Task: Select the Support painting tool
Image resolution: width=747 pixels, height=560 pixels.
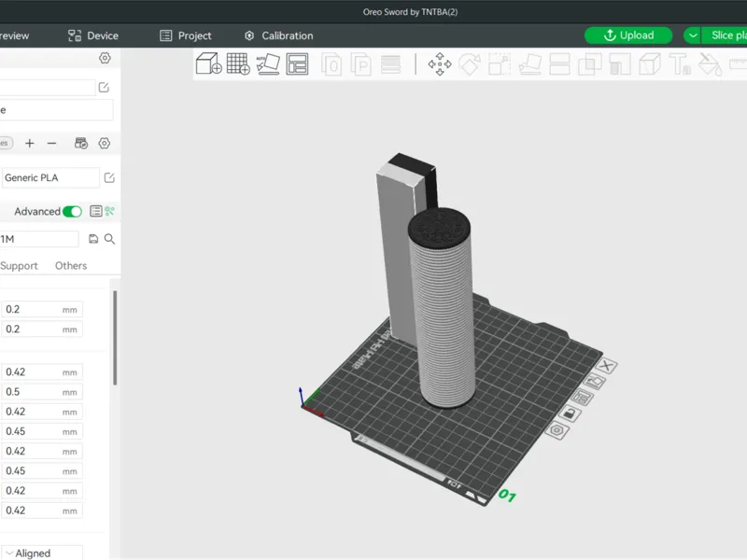Action: [620, 64]
